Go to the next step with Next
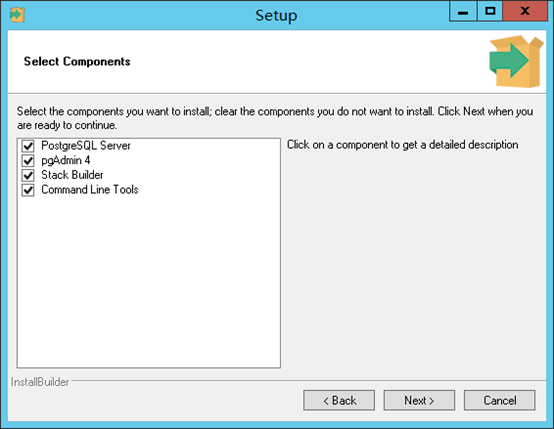 tap(419, 400)
